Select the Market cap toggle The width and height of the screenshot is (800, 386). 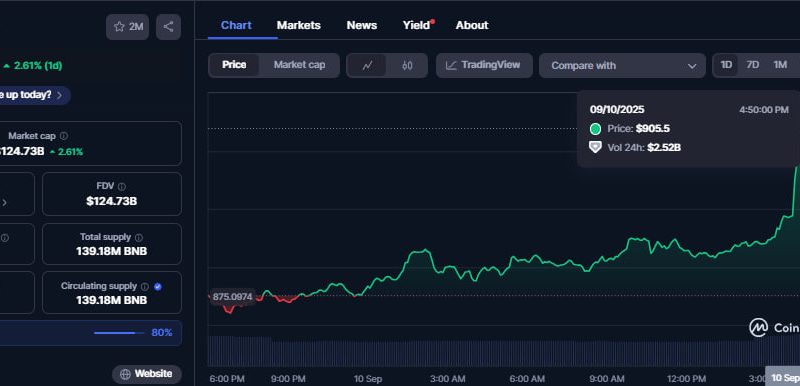[x=299, y=65]
